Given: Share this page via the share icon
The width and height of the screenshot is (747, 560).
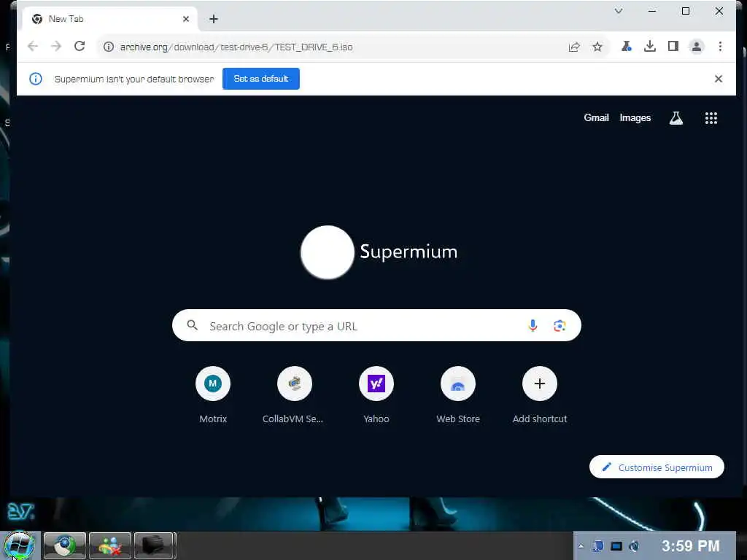Looking at the screenshot, I should (574, 47).
